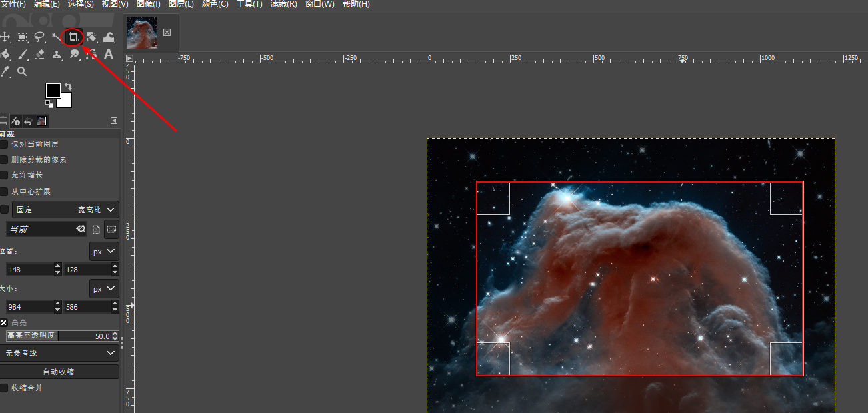Reset colors to default black and white
Image resolution: width=868 pixels, height=413 pixels.
pyautogui.click(x=49, y=104)
